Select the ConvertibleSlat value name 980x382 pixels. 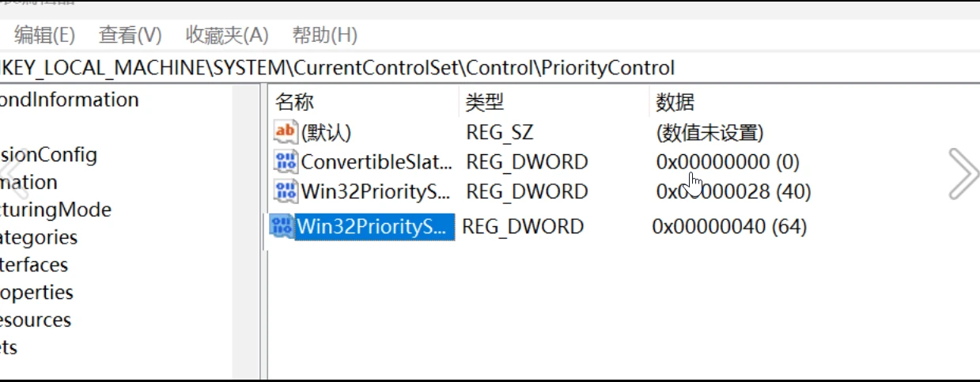pos(376,162)
